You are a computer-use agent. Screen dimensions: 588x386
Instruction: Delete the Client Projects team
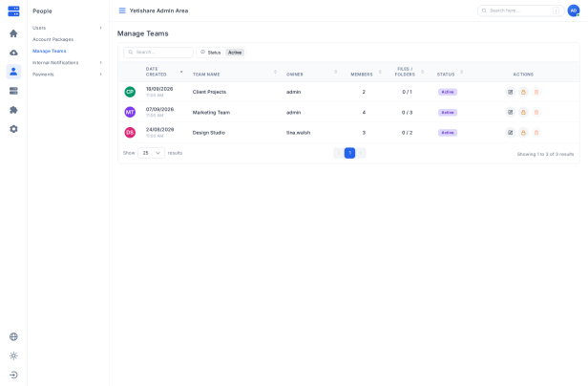click(x=536, y=92)
